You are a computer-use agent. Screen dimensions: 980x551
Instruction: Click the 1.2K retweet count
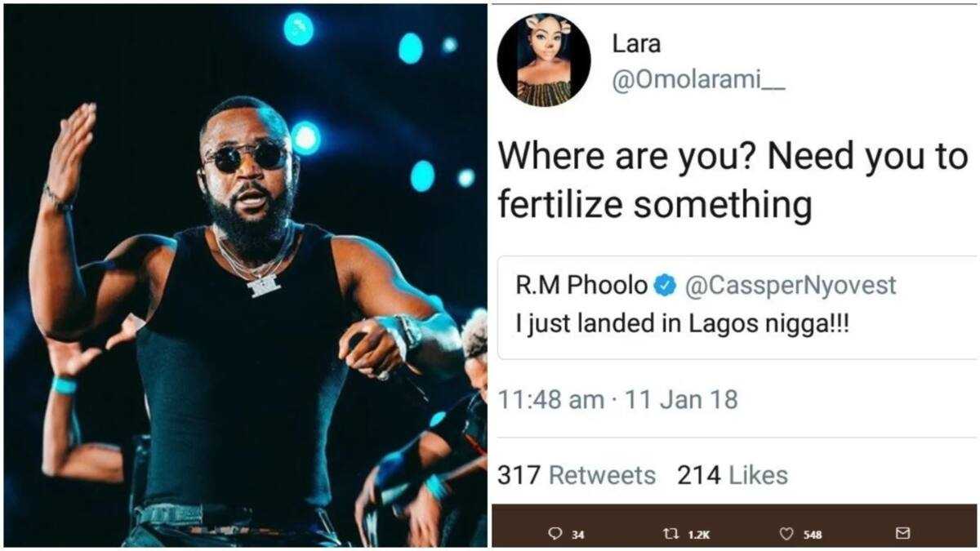point(699,535)
